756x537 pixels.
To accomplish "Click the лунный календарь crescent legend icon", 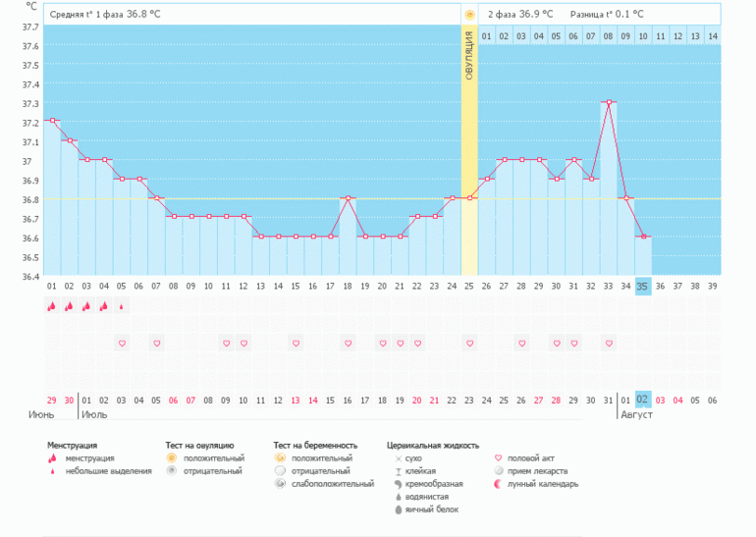I will (x=498, y=484).
